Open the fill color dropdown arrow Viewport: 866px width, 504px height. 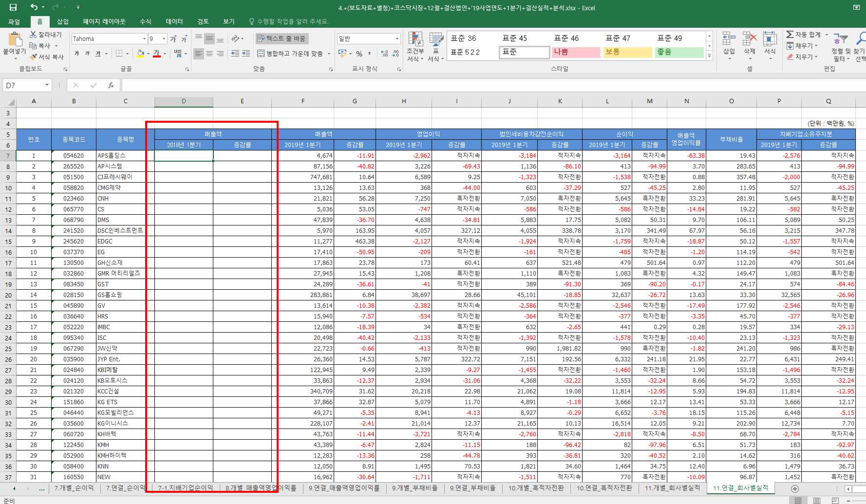point(148,54)
